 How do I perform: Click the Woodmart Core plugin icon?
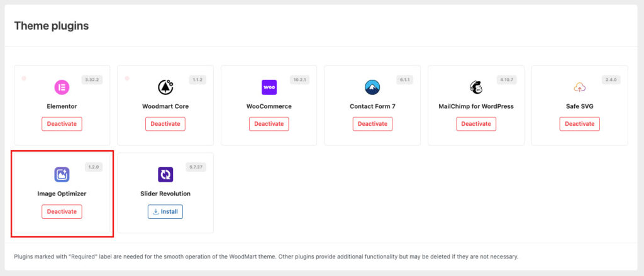pyautogui.click(x=165, y=87)
